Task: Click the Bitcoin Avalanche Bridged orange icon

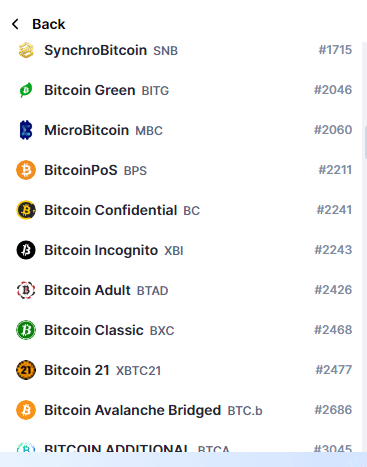Action: coord(26,410)
